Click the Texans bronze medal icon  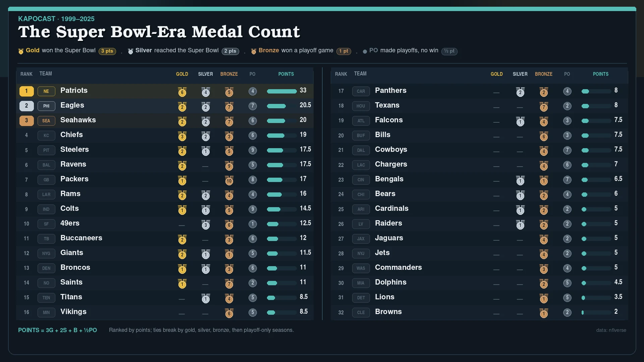click(x=544, y=106)
